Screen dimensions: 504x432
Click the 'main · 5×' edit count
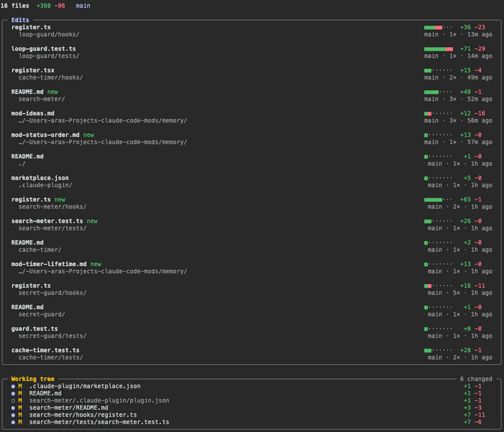coord(444,293)
